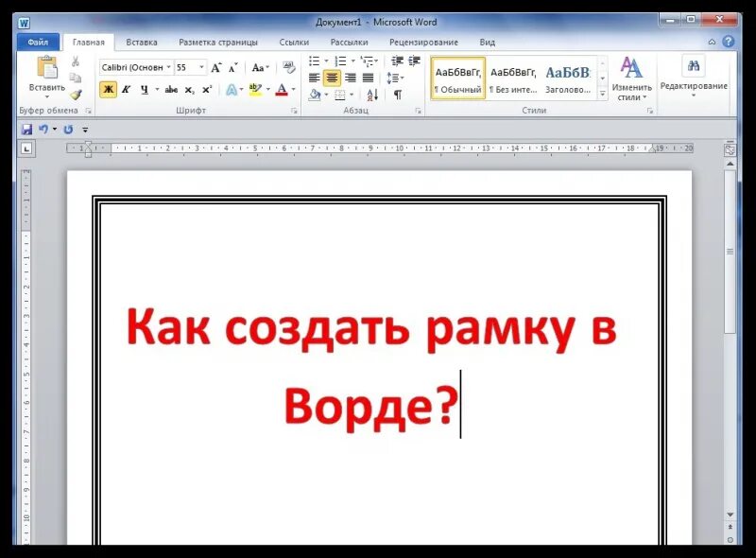Click the Cut scissors icon
The image size is (756, 558).
coord(76,61)
